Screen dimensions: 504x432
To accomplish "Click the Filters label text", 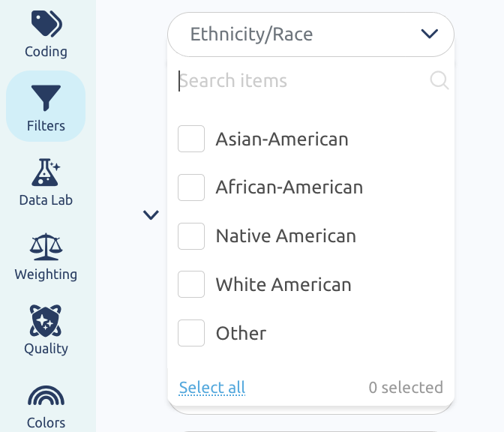I will pyautogui.click(x=46, y=126).
